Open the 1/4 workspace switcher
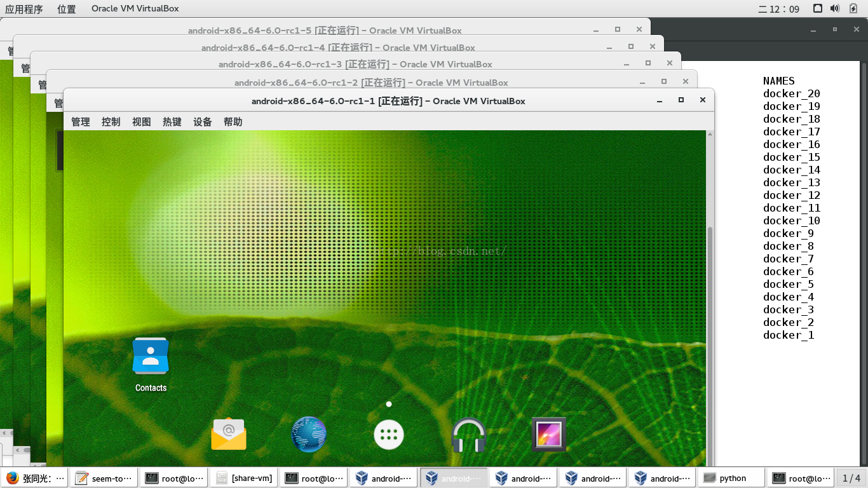This screenshot has width=868, height=488. [x=851, y=478]
